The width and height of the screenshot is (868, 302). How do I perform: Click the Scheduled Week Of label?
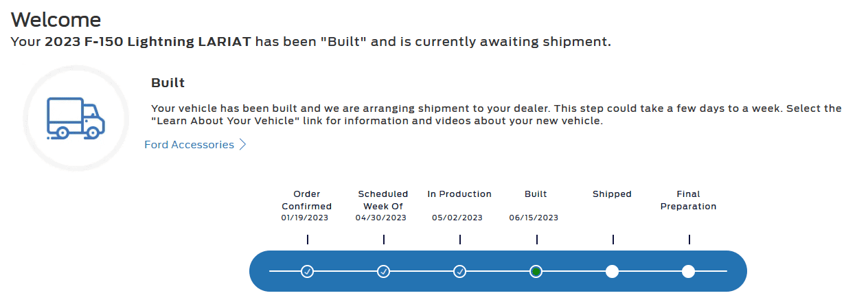pyautogui.click(x=382, y=200)
